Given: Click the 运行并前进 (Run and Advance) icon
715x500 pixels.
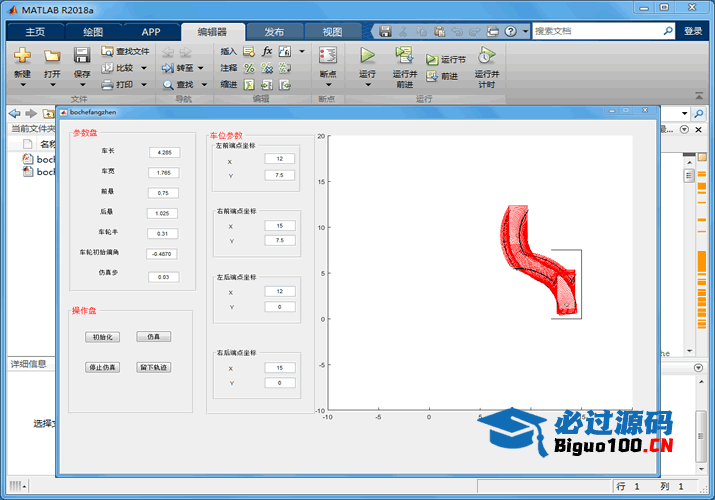Looking at the screenshot, I should coord(404,55).
